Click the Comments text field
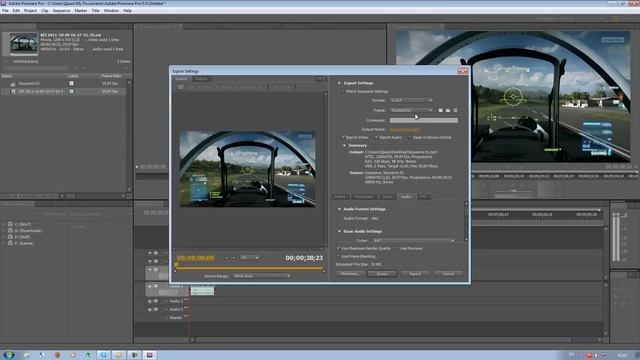Image resolution: width=640 pixels, height=360 pixels. coord(424,120)
